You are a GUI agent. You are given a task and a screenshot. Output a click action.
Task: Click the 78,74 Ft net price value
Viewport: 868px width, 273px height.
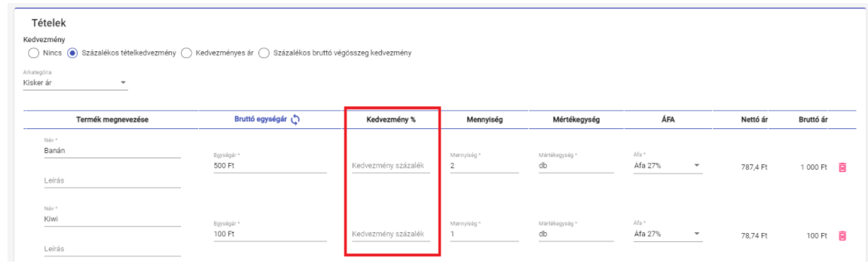tap(754, 236)
